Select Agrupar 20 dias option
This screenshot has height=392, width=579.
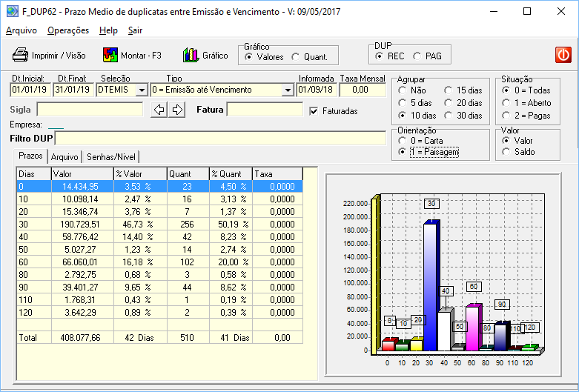click(449, 103)
